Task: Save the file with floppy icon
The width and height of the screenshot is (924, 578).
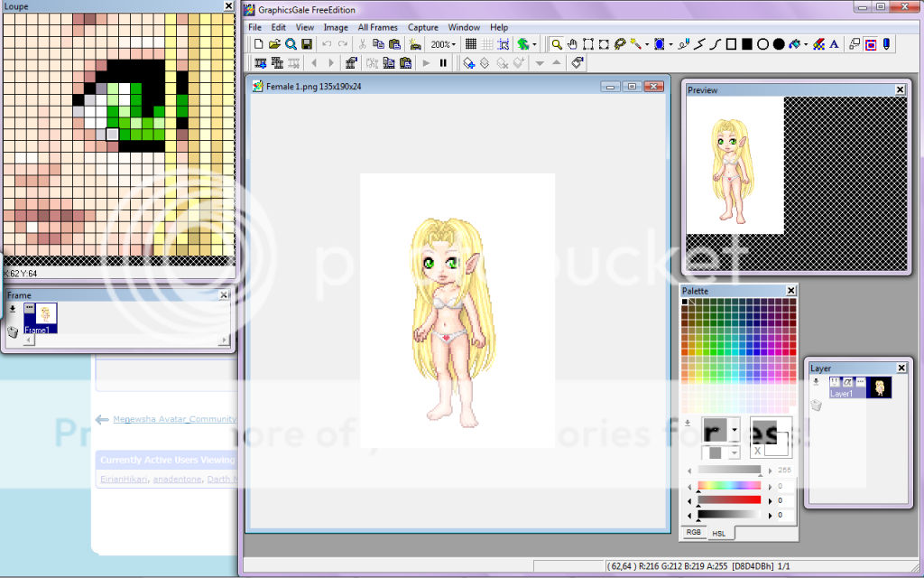Action: [x=307, y=43]
